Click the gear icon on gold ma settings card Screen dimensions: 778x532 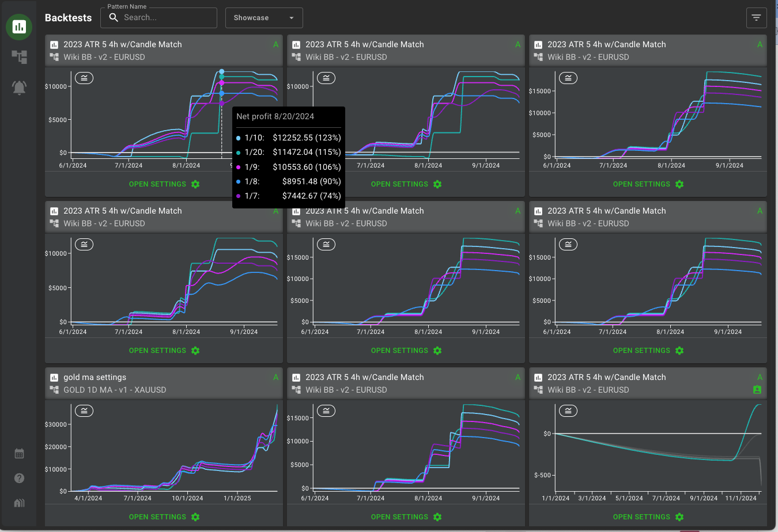[195, 517]
